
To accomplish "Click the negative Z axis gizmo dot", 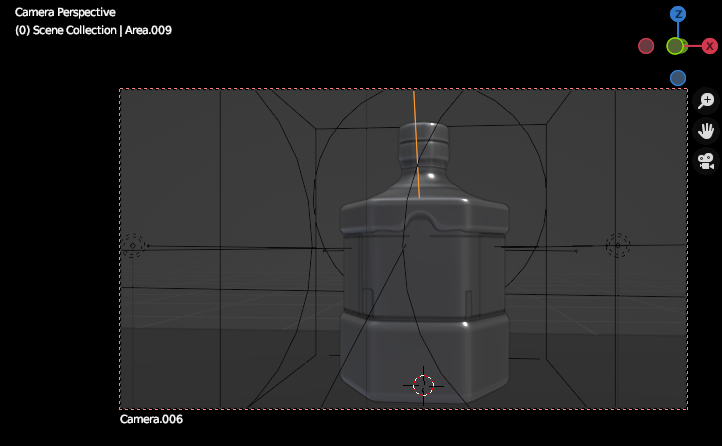I will click(x=678, y=78).
